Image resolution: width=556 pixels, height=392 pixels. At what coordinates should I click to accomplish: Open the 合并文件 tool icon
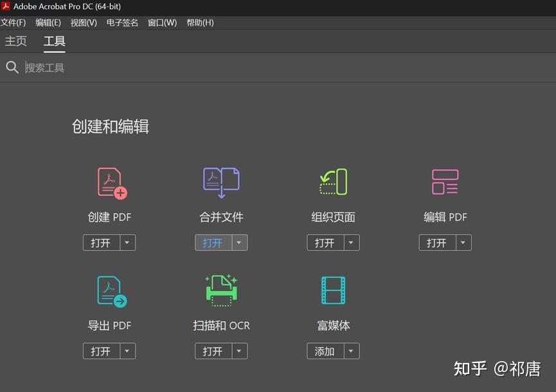click(x=221, y=182)
